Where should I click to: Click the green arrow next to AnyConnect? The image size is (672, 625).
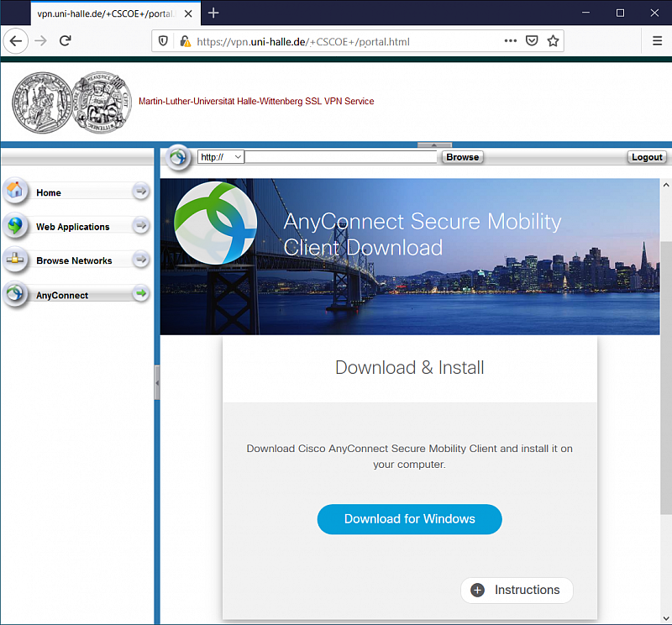click(141, 294)
